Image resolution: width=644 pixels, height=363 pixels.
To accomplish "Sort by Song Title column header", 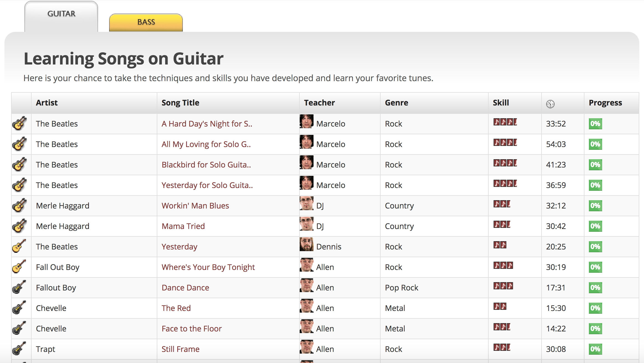I will pyautogui.click(x=180, y=103).
